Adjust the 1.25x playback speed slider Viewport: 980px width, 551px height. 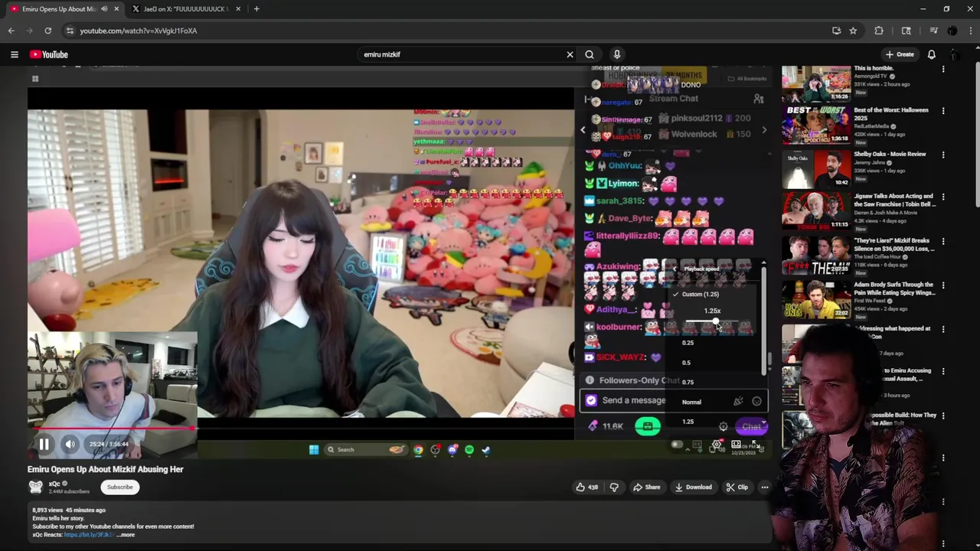tap(713, 322)
